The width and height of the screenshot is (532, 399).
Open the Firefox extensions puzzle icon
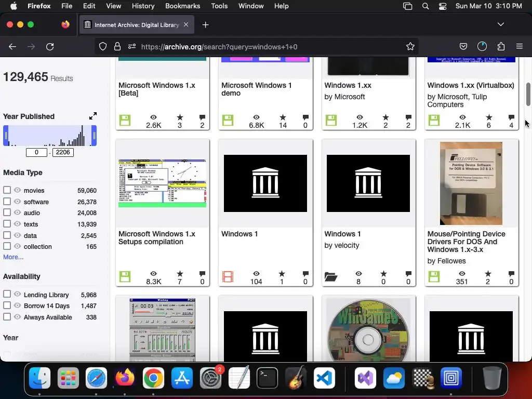pyautogui.click(x=501, y=46)
